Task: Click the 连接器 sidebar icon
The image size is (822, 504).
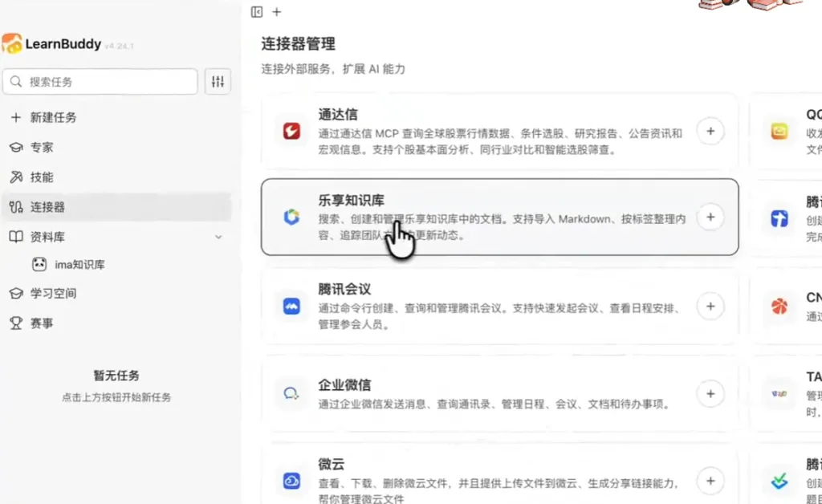Action: 16,207
